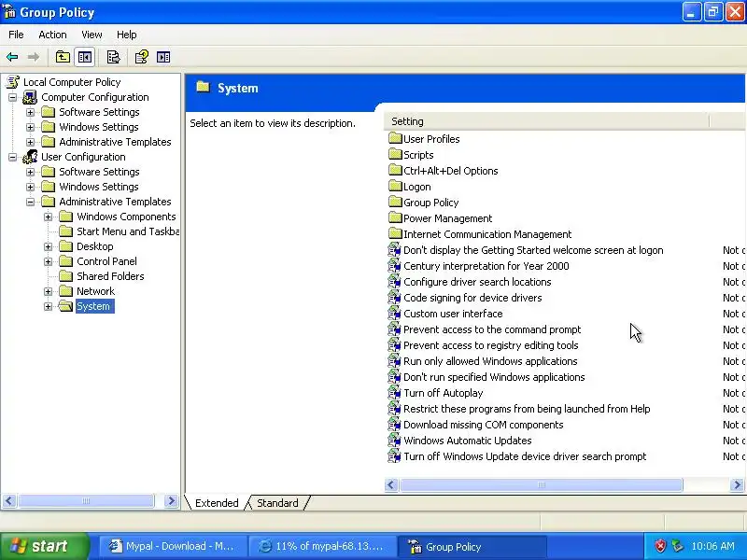Click the red security shield tray icon
The height and width of the screenshot is (560, 747).
[x=660, y=546]
